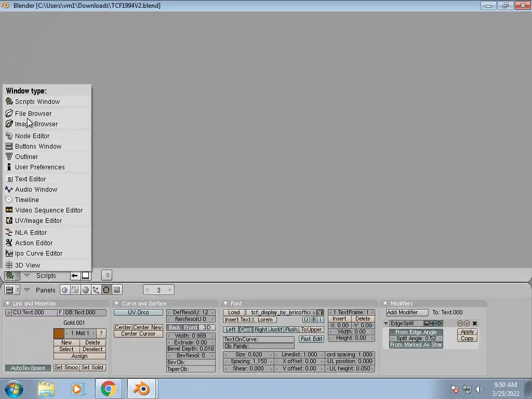
Task: Launch Windows Media Player taskbar icon
Action: pos(77,389)
